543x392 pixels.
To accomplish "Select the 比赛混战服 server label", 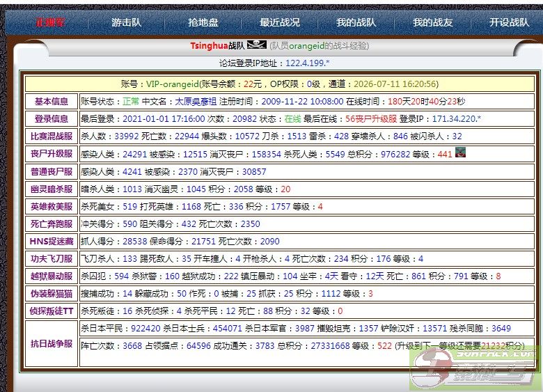I will click(52, 136).
